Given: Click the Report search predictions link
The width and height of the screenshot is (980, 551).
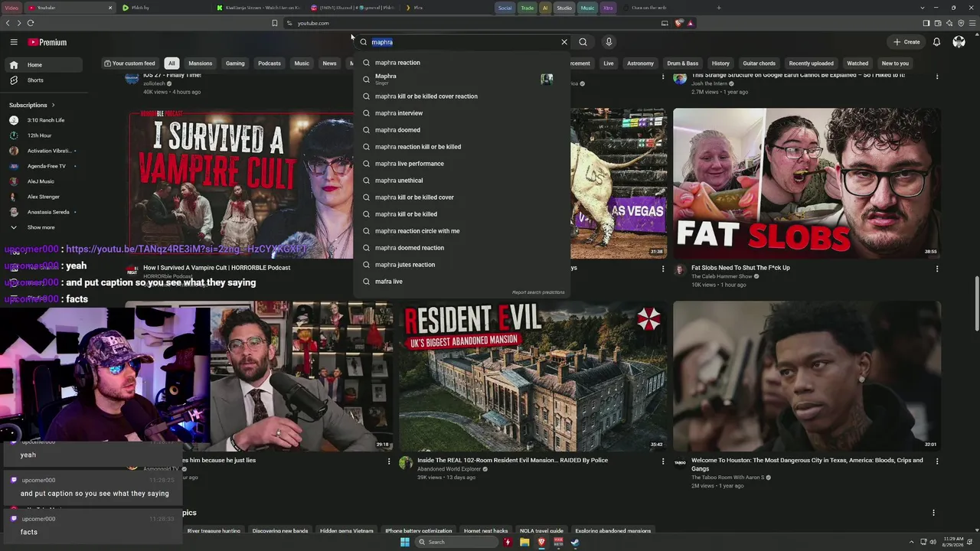Looking at the screenshot, I should pos(538,292).
